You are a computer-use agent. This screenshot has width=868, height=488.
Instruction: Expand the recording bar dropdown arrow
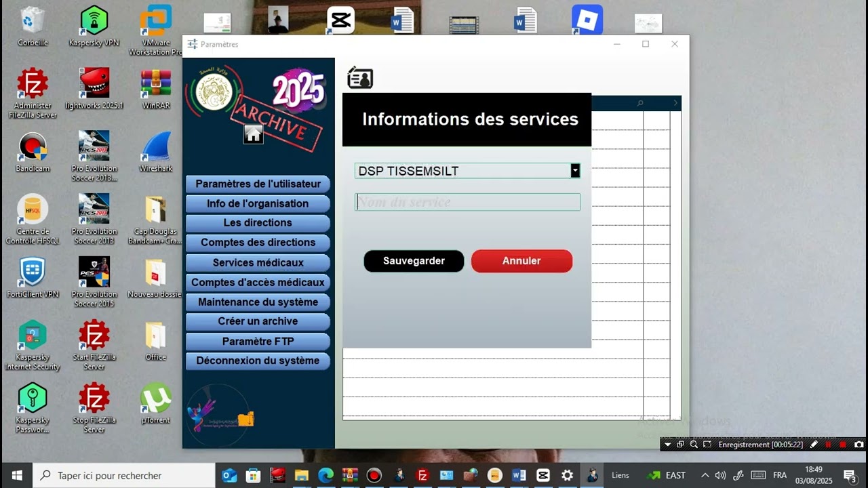pyautogui.click(x=667, y=445)
